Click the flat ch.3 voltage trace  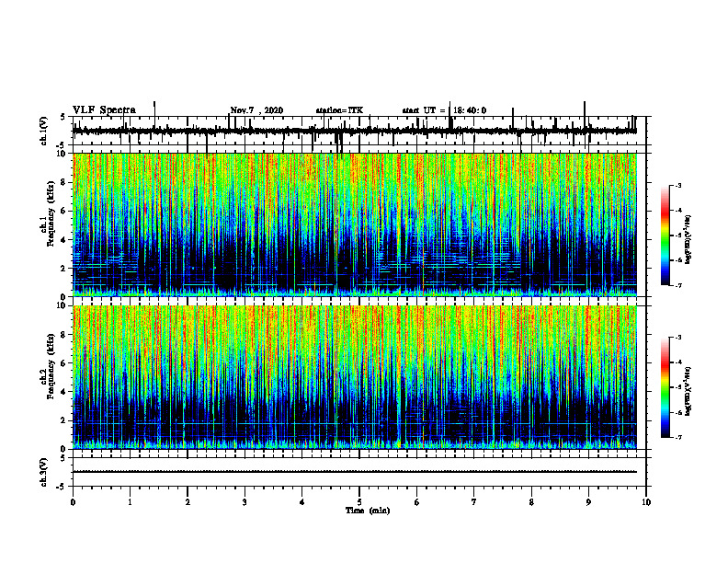(354, 472)
